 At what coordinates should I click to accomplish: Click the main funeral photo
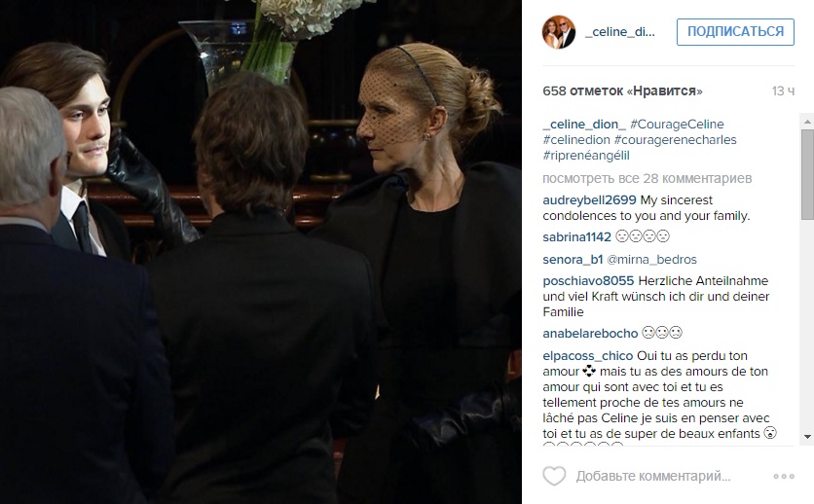pos(261,252)
